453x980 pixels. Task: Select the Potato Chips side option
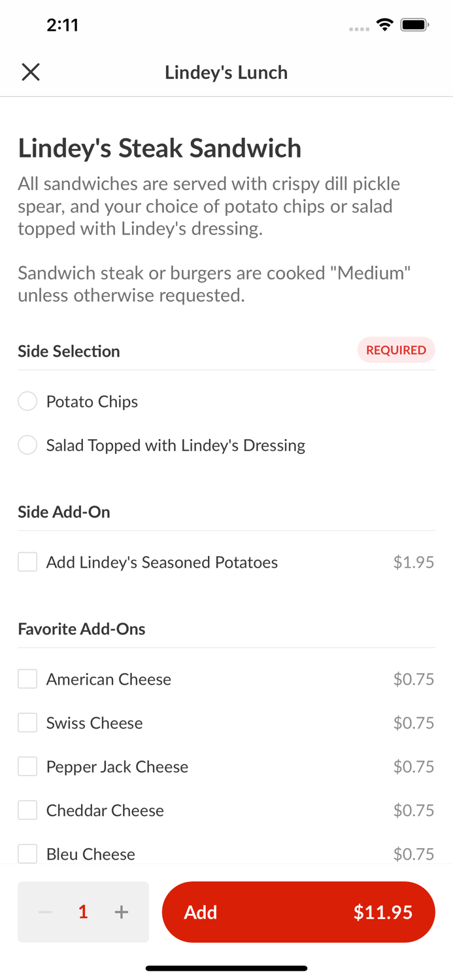[x=27, y=401]
